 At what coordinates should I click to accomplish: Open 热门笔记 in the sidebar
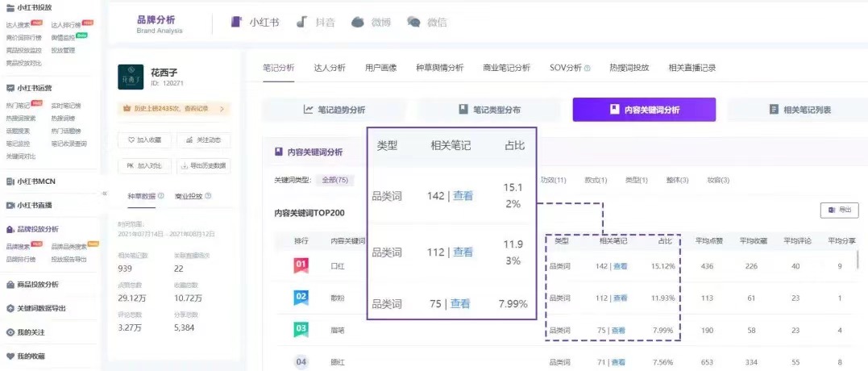(19, 105)
